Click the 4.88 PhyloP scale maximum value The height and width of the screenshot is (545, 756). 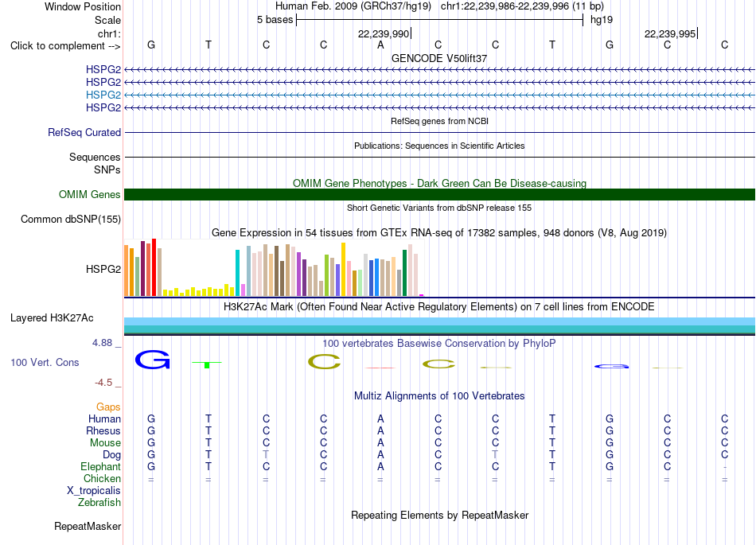(x=102, y=343)
